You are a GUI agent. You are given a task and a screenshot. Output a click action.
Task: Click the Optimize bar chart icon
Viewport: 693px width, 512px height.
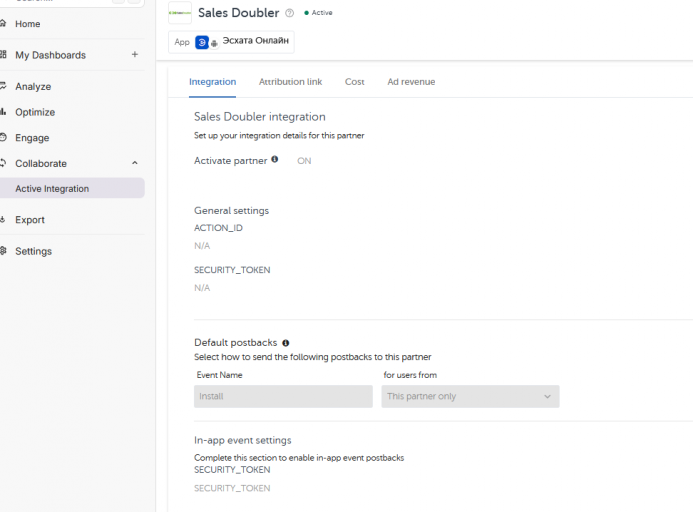pos(3,112)
